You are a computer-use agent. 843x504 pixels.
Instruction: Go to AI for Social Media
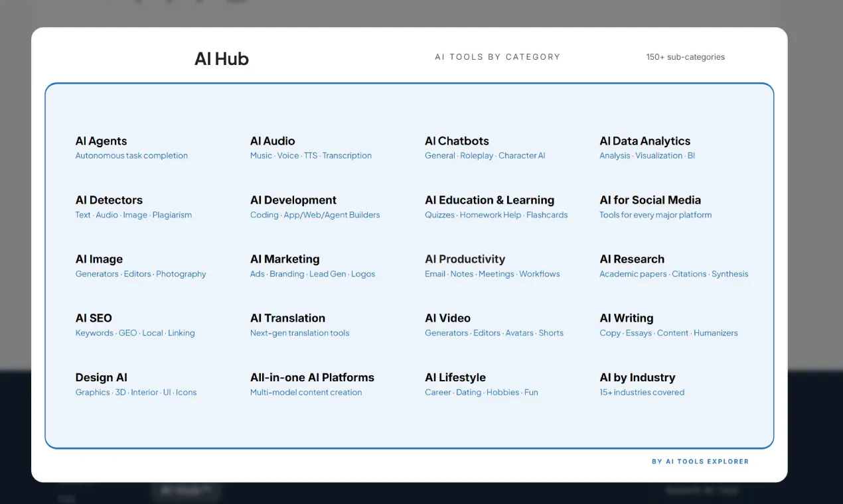click(x=650, y=200)
